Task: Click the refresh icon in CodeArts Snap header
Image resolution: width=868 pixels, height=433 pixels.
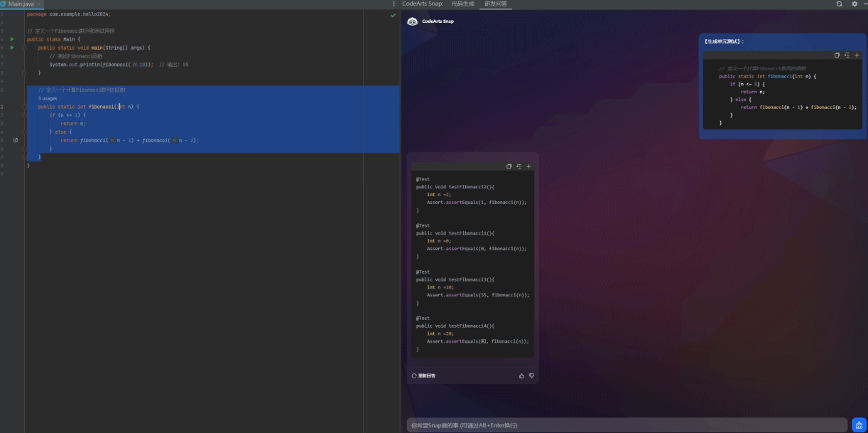Action: click(x=839, y=4)
